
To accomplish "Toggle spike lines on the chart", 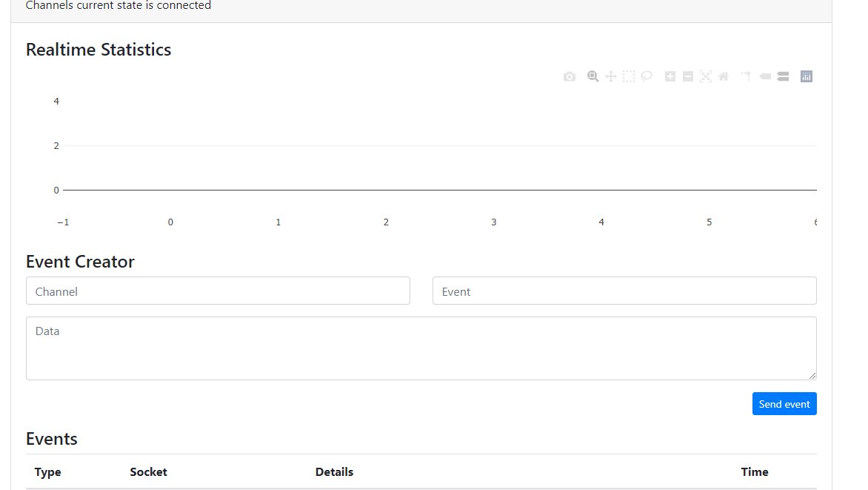I will click(747, 76).
